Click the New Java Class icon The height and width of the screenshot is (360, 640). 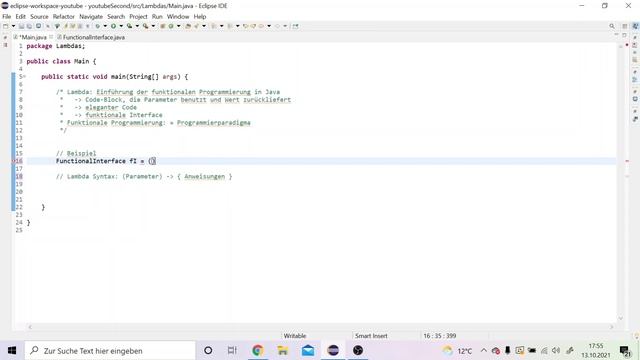[x=171, y=26]
